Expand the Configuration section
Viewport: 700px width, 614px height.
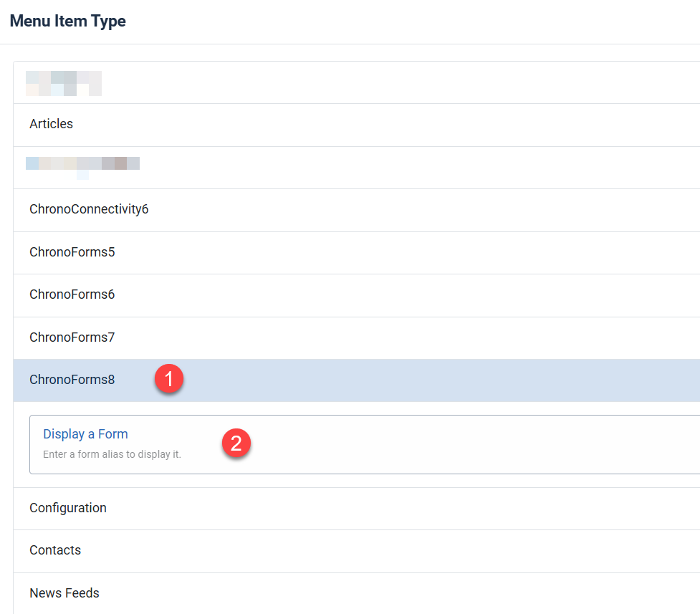68,508
